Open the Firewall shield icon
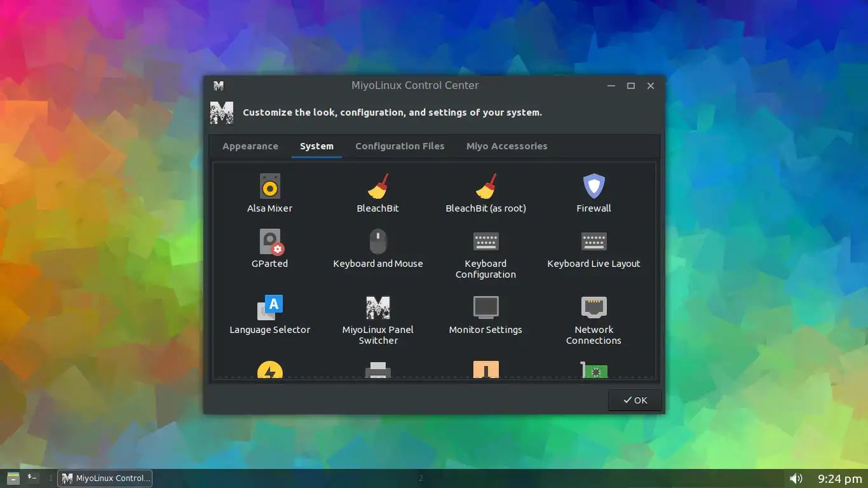 (594, 187)
